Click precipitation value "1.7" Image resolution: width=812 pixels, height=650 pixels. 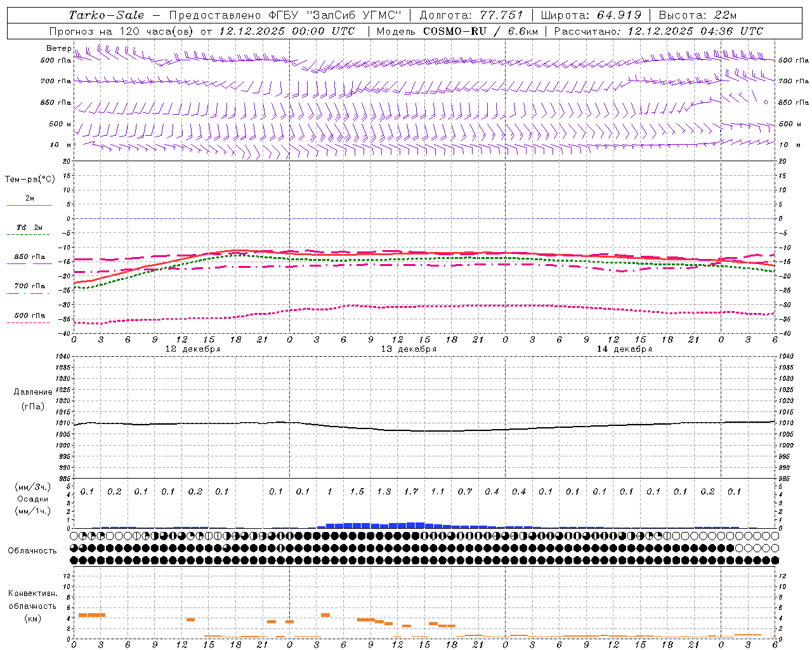pos(411,491)
